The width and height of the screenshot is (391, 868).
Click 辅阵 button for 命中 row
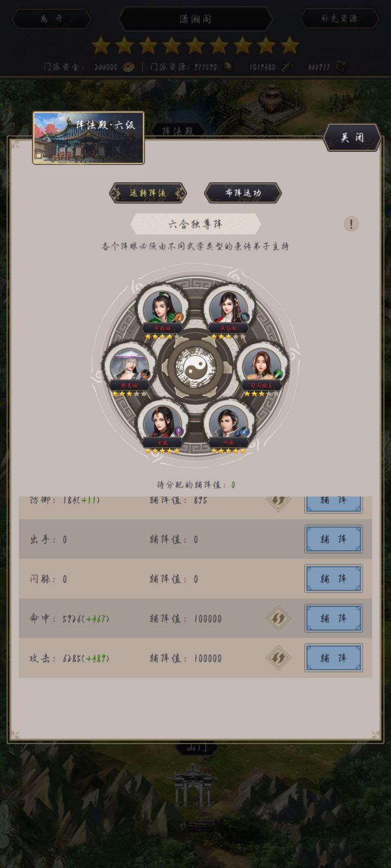click(x=333, y=618)
